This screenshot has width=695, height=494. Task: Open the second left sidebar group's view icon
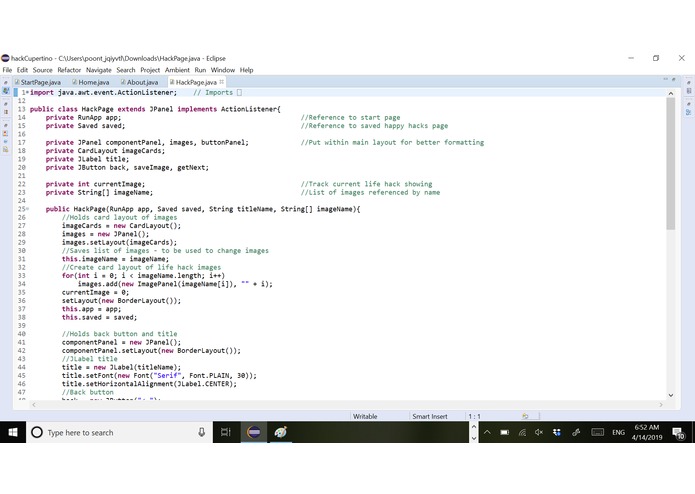[6, 112]
